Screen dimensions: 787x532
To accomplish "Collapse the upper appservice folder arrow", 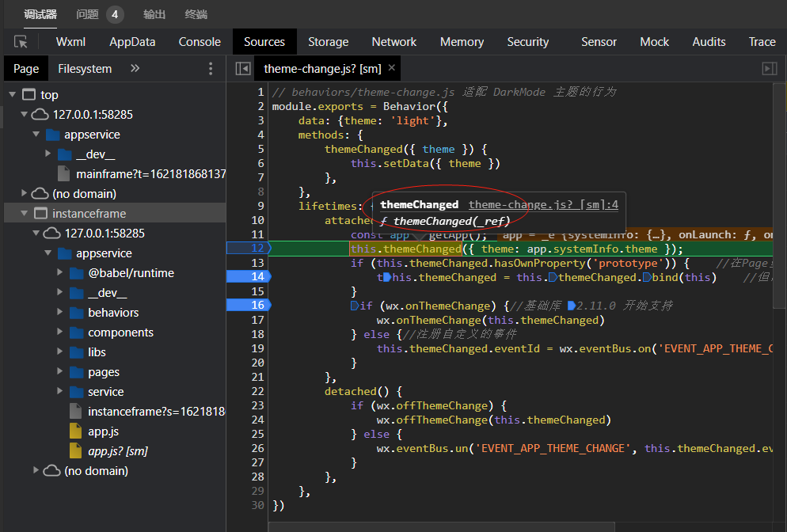I will tap(36, 134).
